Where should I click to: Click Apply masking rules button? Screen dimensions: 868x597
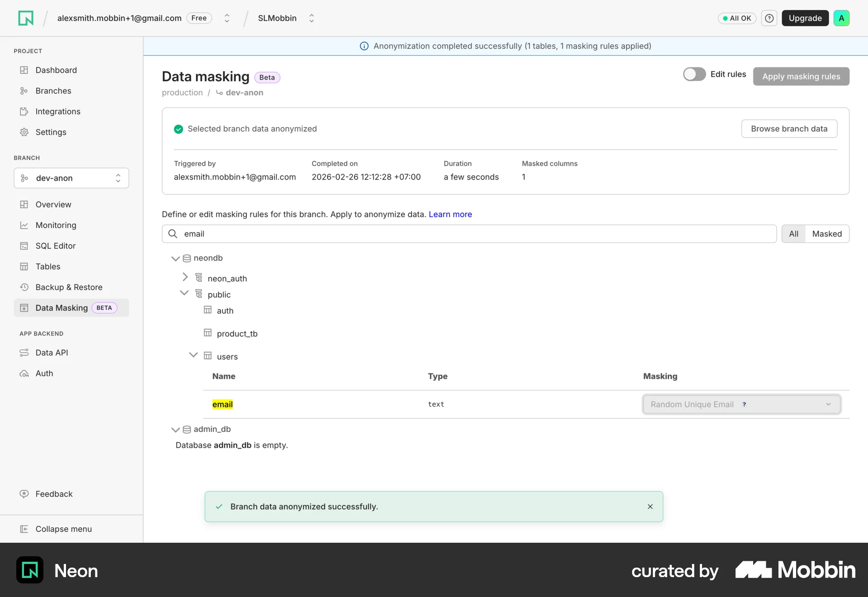click(801, 76)
